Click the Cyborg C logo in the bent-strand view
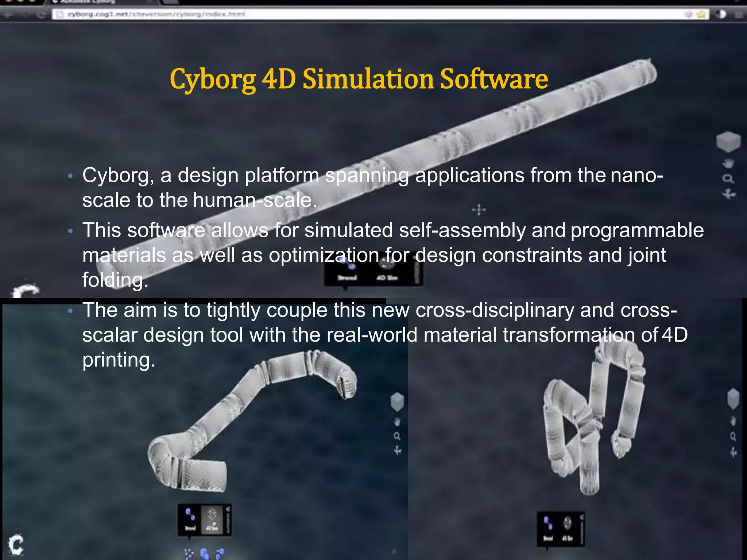747x560 pixels. [16, 545]
